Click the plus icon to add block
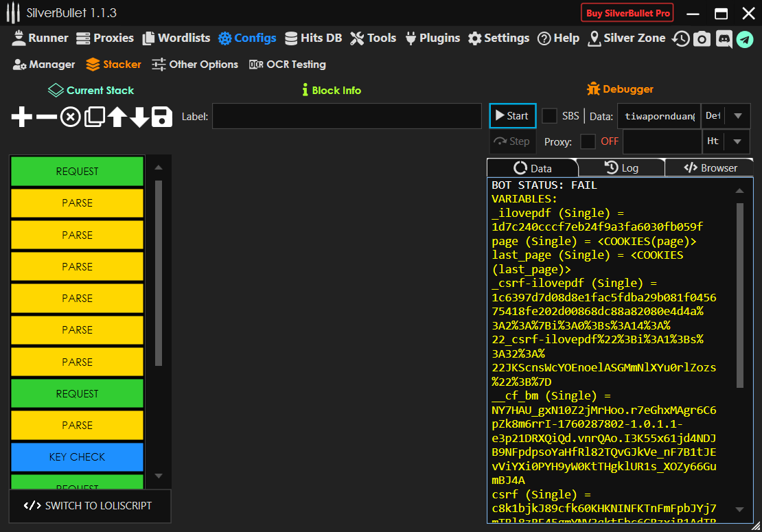 [22, 117]
